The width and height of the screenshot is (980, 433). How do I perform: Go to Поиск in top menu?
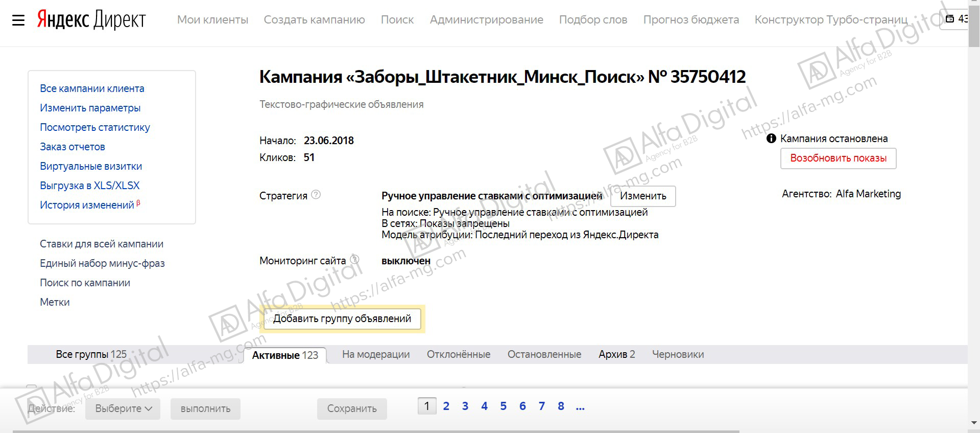pyautogui.click(x=397, y=19)
